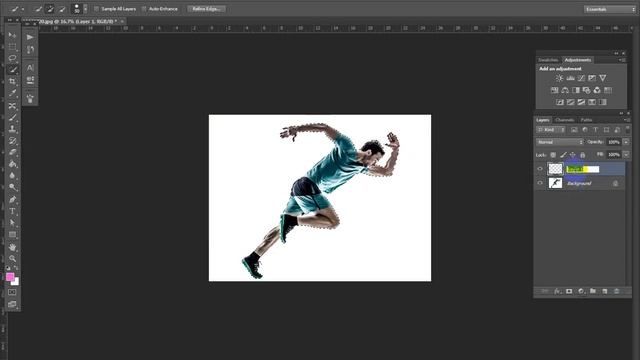Select the Paint Bucket tool
Viewport: 640px width, 360px height.
click(12, 164)
